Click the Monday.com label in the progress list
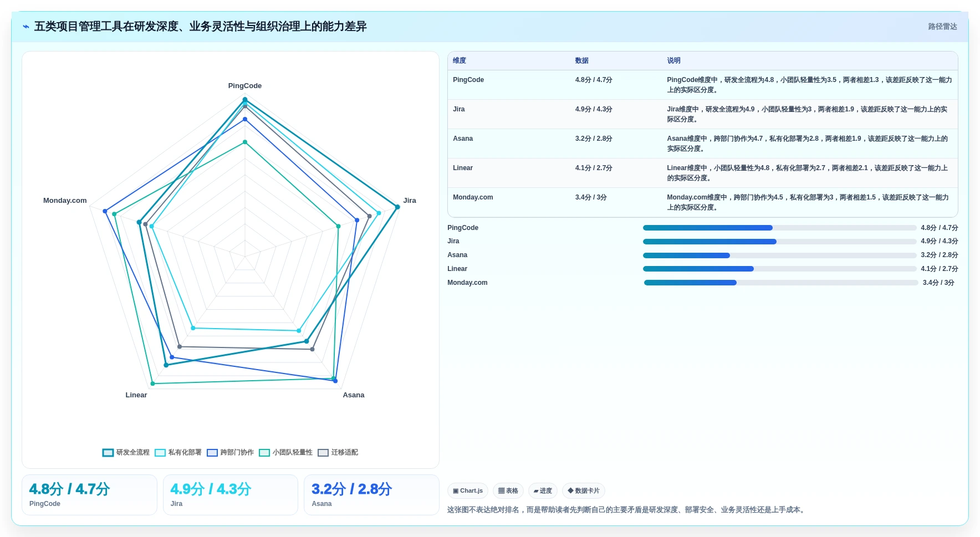Viewport: 980px width, 537px height. (x=467, y=283)
